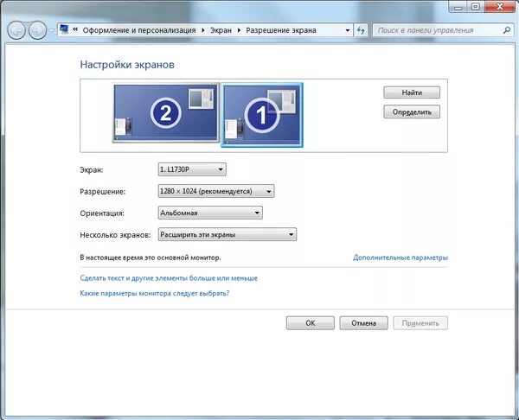Screen dimensions: 519x420
Task: Maximize the window
Action: [x=475, y=7]
